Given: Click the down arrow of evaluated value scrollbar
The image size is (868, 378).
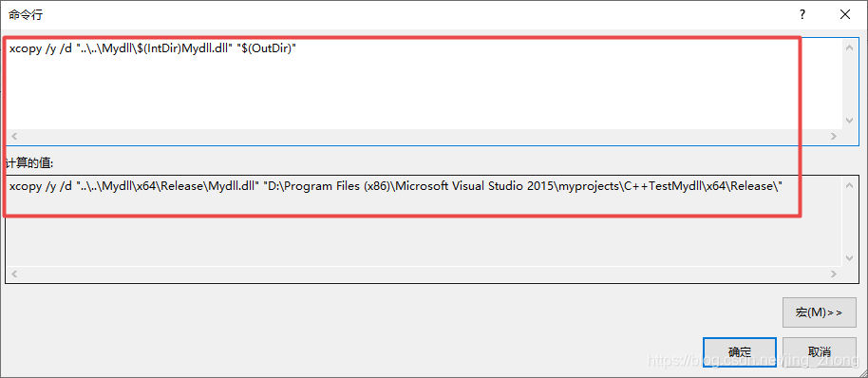Looking at the screenshot, I should [x=849, y=258].
